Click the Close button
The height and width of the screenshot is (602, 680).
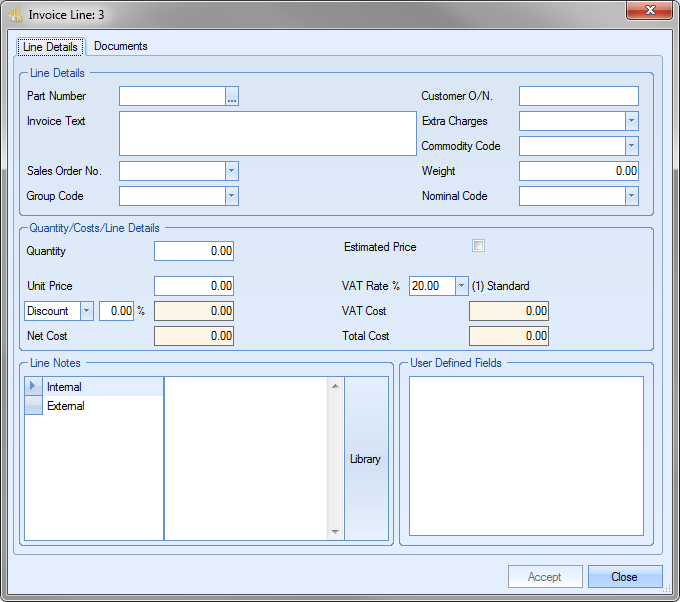pyautogui.click(x=625, y=577)
